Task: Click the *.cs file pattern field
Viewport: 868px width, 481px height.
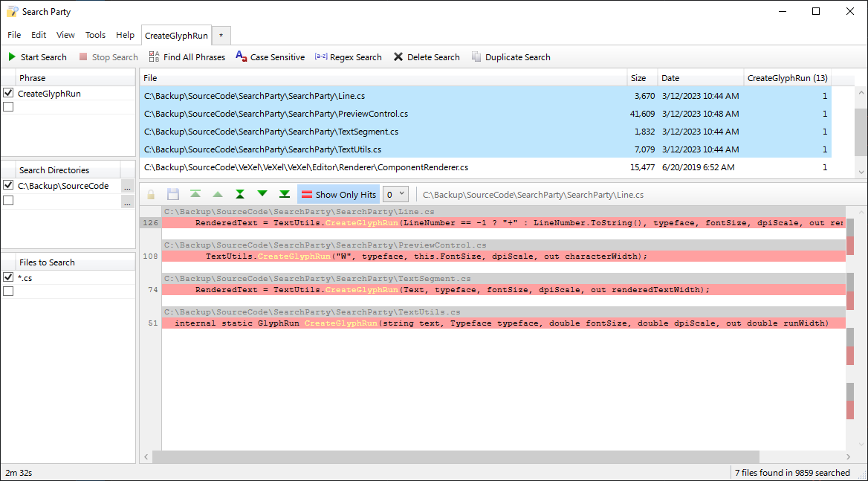Action: coord(75,278)
